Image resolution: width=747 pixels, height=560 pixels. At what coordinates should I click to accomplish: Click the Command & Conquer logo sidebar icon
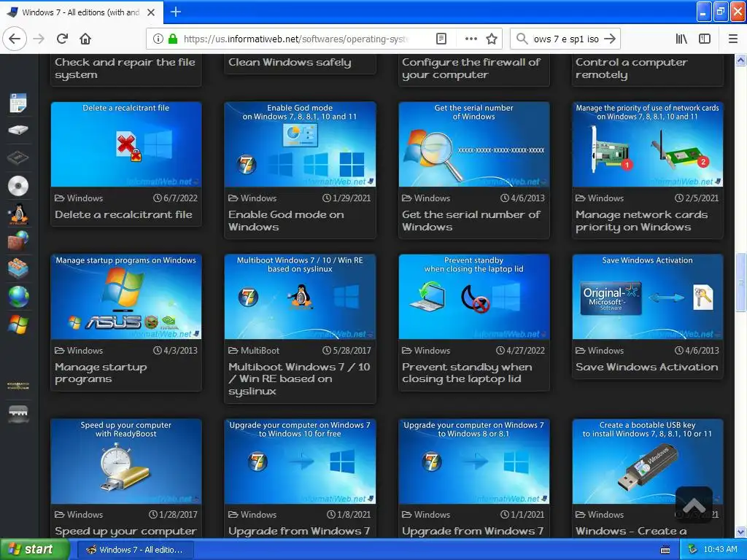[x=18, y=386]
